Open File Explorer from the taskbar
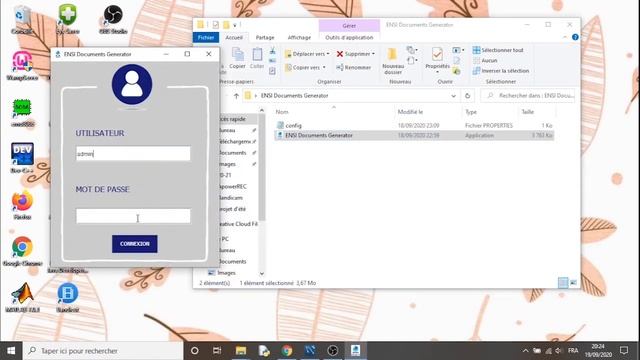 coord(241,351)
